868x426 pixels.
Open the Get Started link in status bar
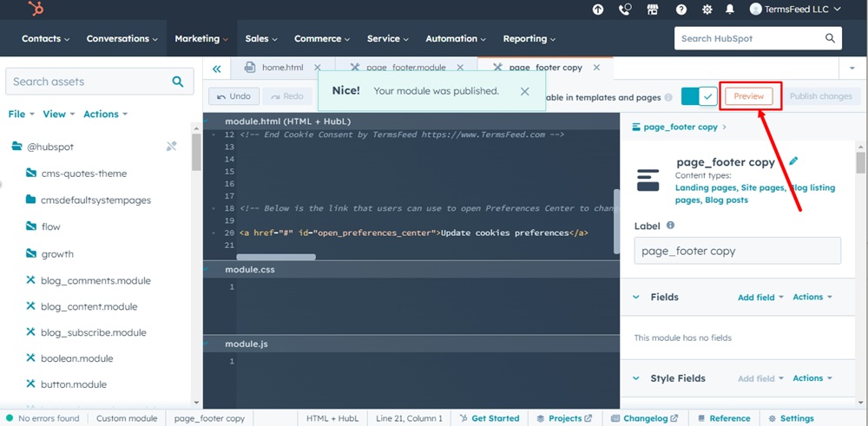tap(490, 418)
